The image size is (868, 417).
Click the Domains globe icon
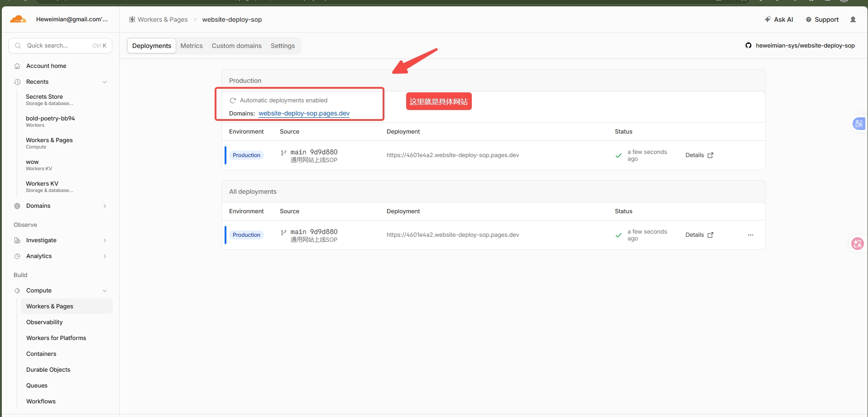[x=17, y=206]
